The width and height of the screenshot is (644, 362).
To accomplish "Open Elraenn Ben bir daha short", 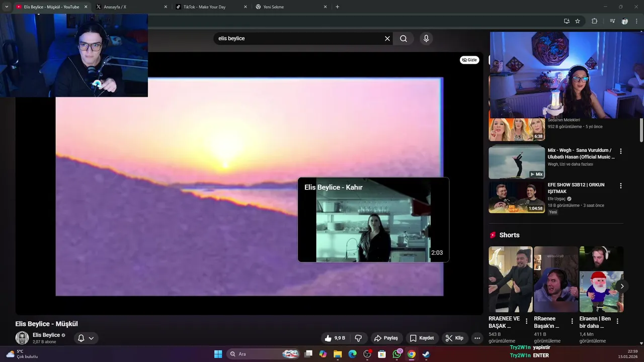I will click(x=601, y=280).
